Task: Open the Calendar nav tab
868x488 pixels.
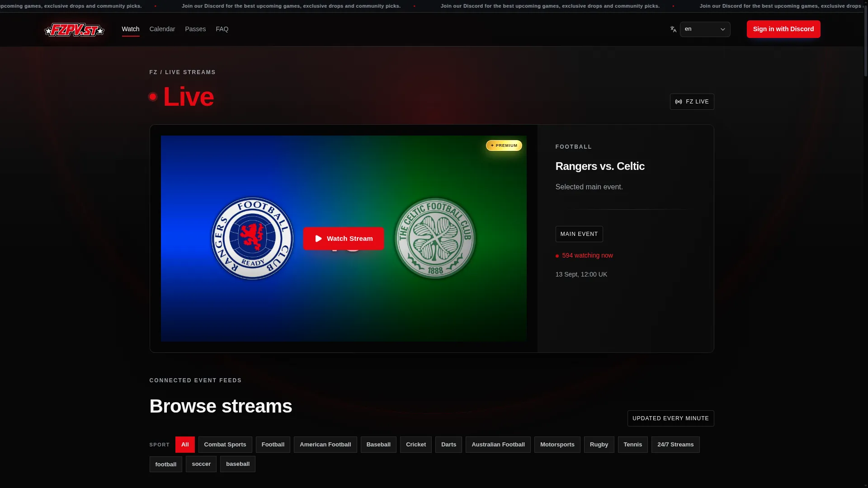Action: 162,29
